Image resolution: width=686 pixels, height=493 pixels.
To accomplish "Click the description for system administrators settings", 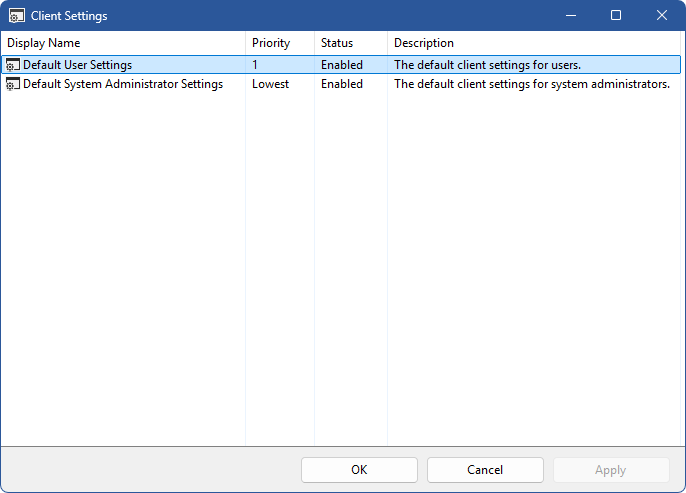I will point(531,84).
